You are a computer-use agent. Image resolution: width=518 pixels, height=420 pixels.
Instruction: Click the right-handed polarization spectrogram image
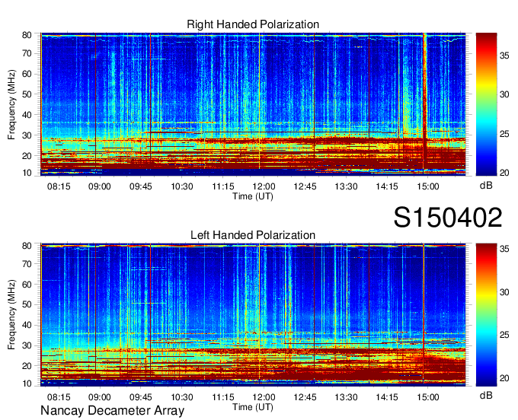click(253, 104)
